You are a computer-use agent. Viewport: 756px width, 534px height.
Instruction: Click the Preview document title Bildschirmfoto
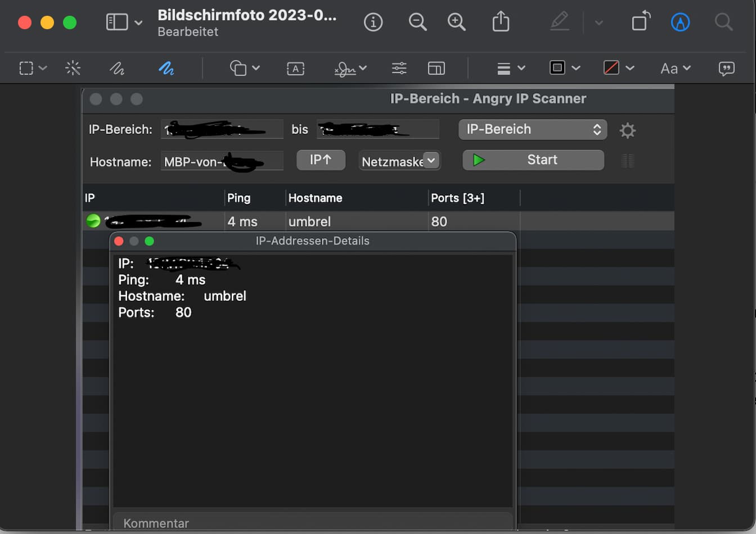(247, 15)
